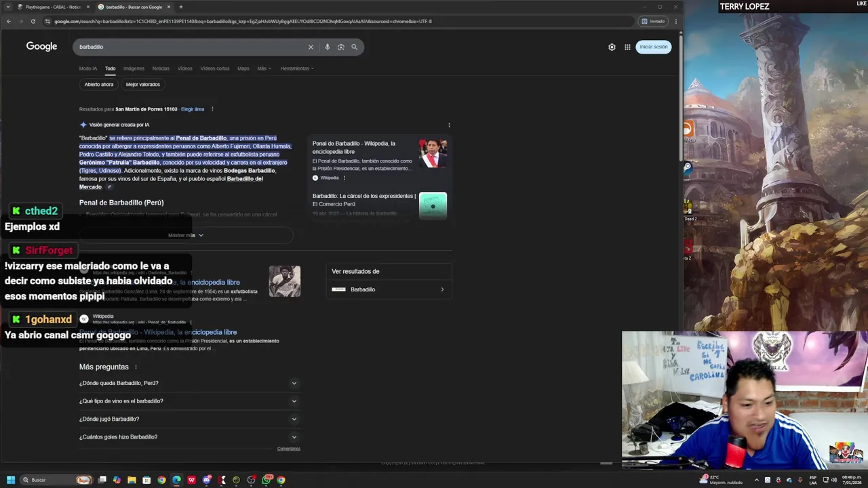Open the Penal de Barbadillo Wikipedia result

pos(158,332)
